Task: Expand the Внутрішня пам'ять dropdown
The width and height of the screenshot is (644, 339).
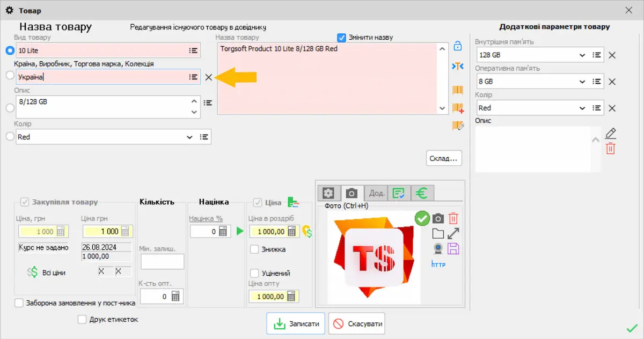Action: pyautogui.click(x=582, y=55)
